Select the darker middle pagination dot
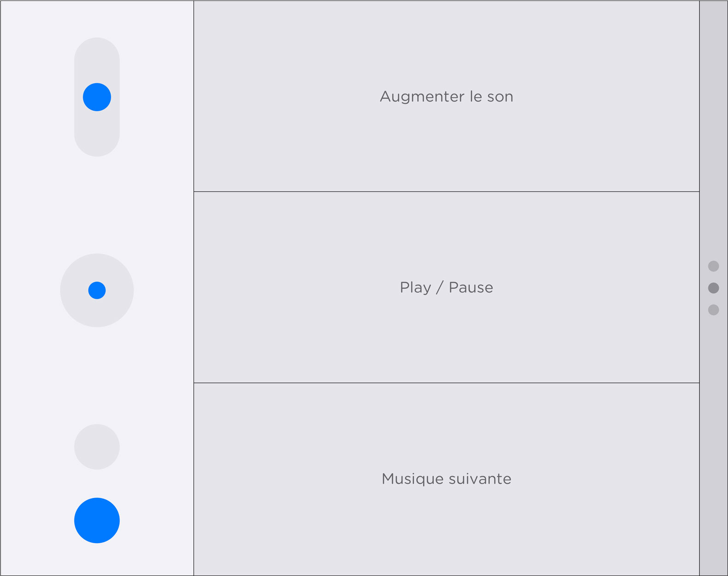728x576 pixels. click(713, 288)
